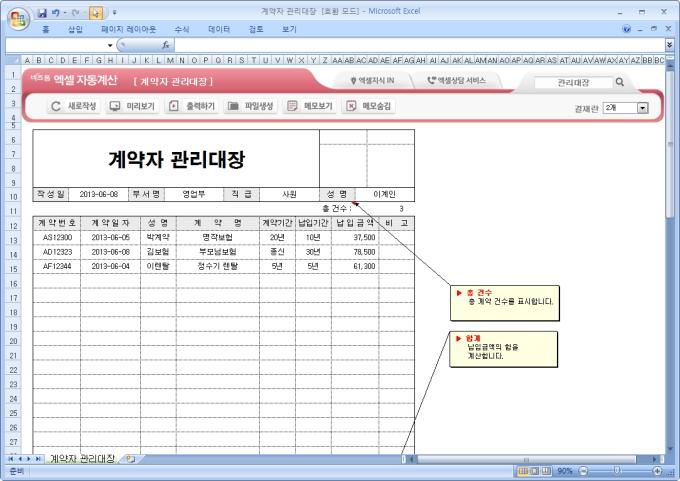Click the Excel help icon
Image resolution: width=680 pixels, height=481 pixels.
point(626,29)
